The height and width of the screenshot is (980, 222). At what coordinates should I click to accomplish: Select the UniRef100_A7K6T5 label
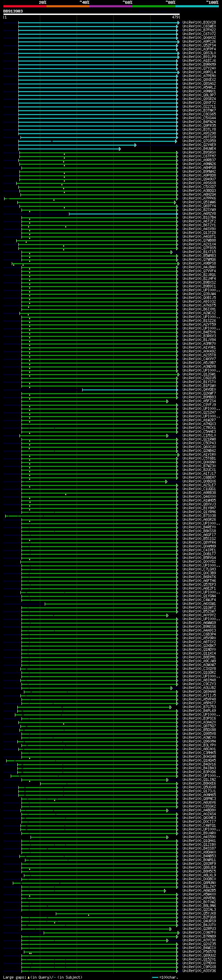coord(199,306)
